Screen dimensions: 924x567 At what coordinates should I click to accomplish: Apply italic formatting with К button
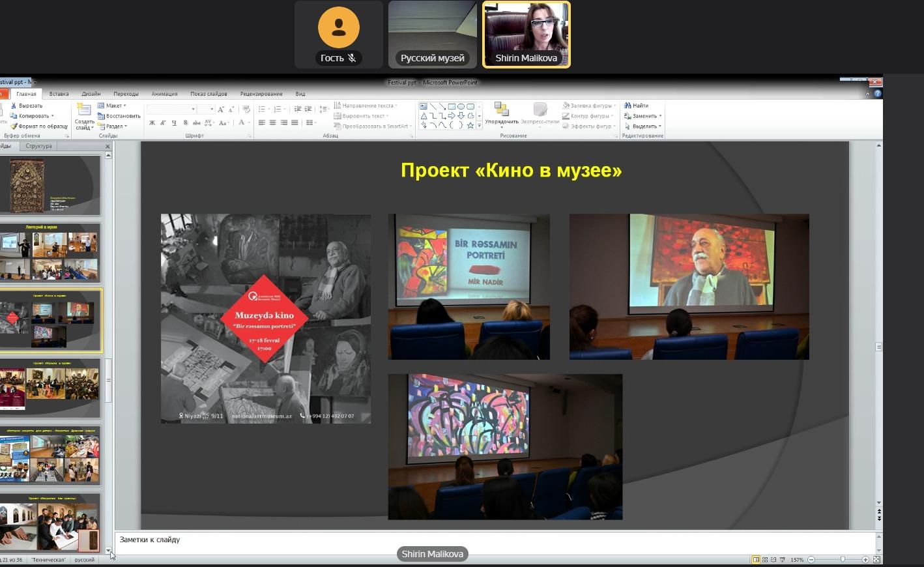pyautogui.click(x=163, y=123)
